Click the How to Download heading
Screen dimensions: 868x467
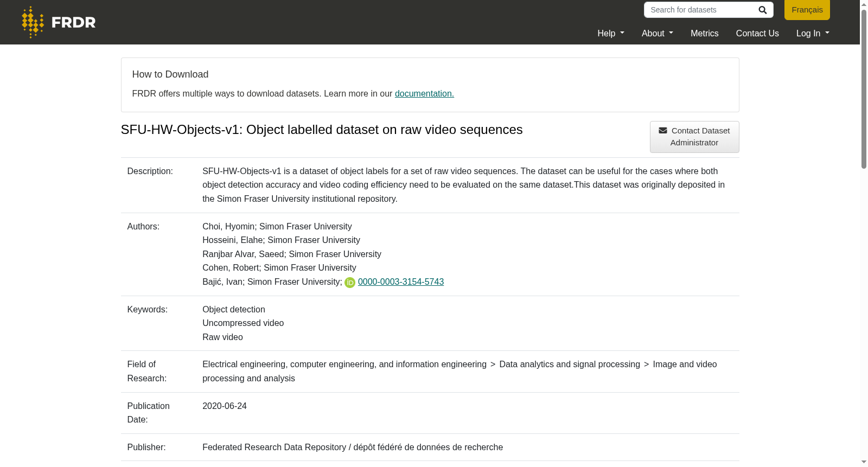(170, 74)
